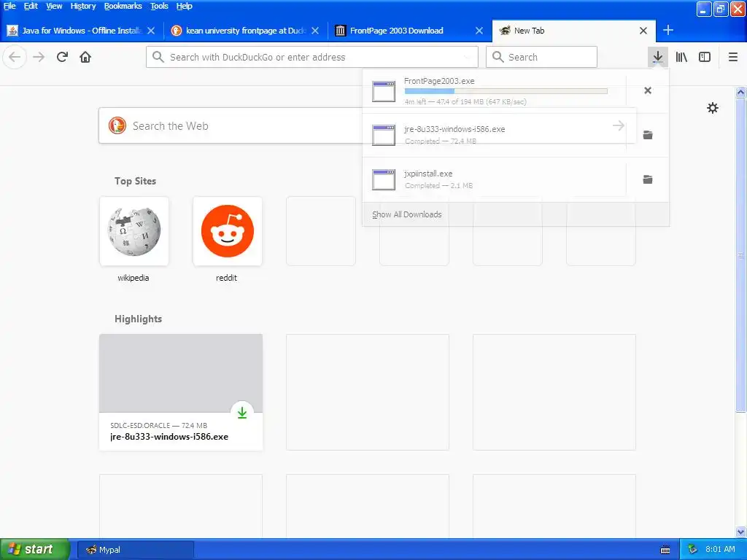Open the on-screen keyboard tray icon

click(665, 550)
